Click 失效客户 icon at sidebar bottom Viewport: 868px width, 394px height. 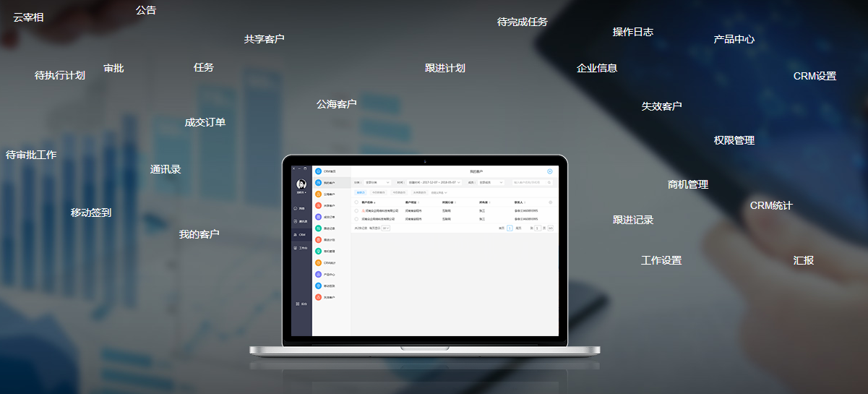318,297
